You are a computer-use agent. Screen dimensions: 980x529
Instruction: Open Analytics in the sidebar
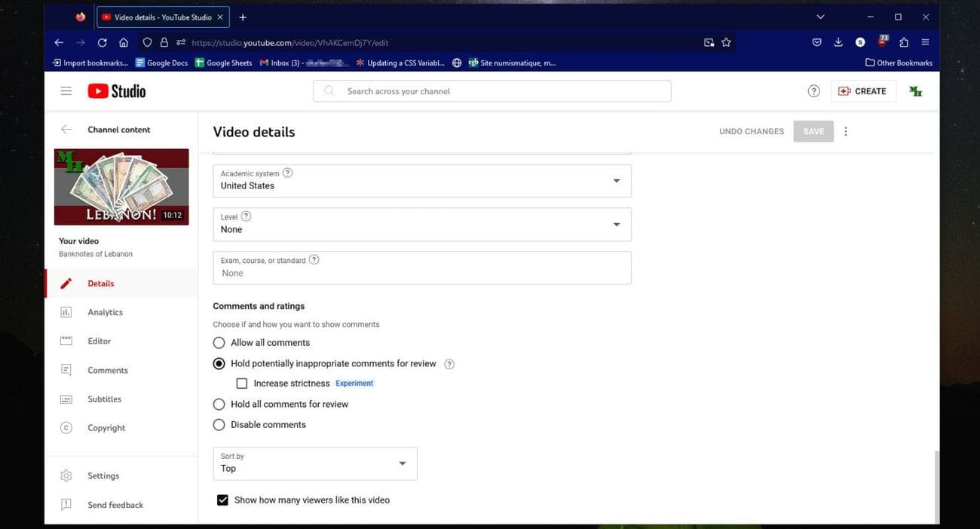[105, 312]
